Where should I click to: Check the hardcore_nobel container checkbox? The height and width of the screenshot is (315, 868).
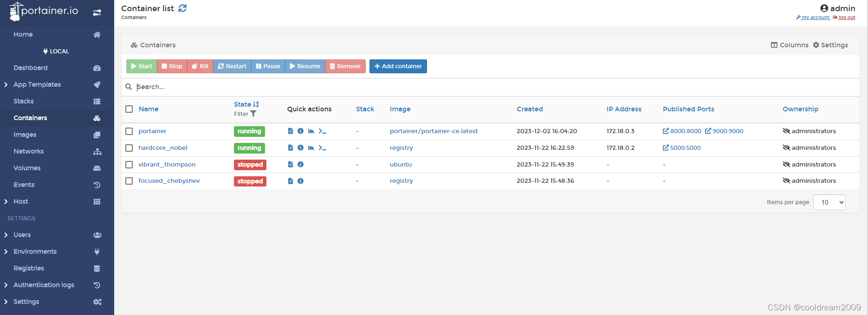[129, 148]
